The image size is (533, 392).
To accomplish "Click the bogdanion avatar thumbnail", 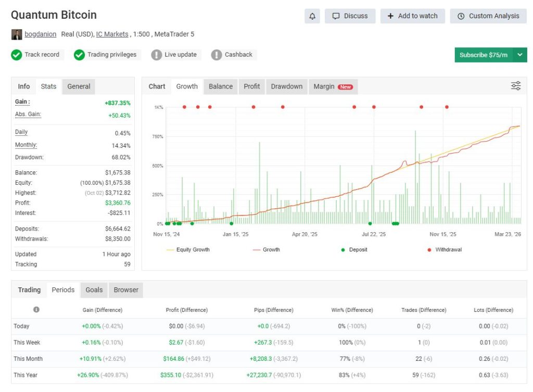I will (17, 34).
